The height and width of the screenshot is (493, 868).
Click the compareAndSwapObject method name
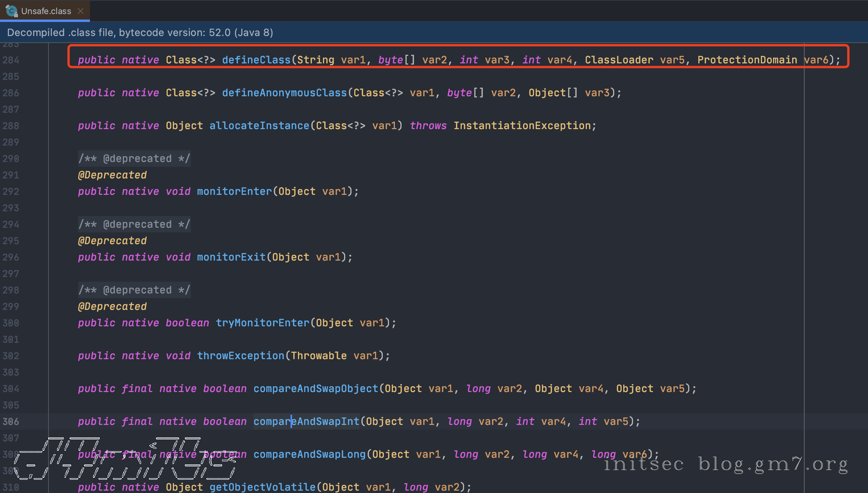point(316,389)
